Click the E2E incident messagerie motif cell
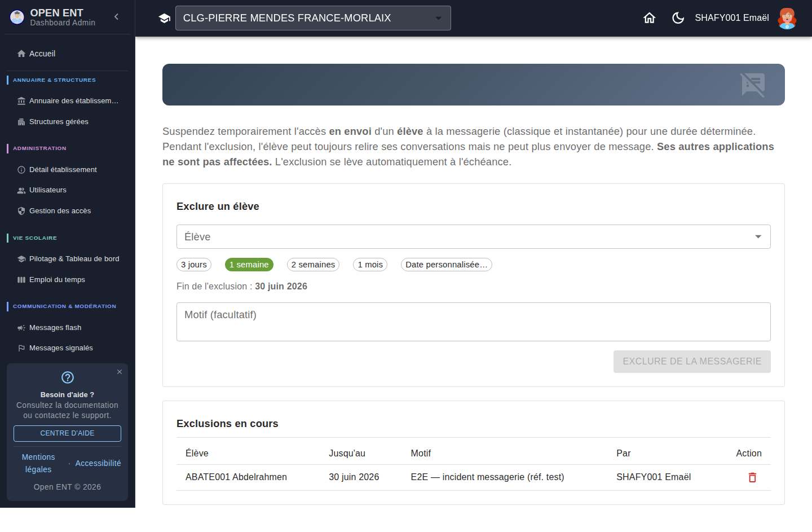Screen dimensions: 812x532 pos(487,477)
